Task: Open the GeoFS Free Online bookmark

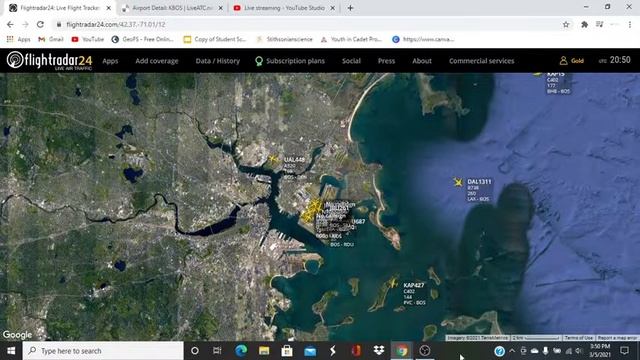Action: click(x=142, y=39)
